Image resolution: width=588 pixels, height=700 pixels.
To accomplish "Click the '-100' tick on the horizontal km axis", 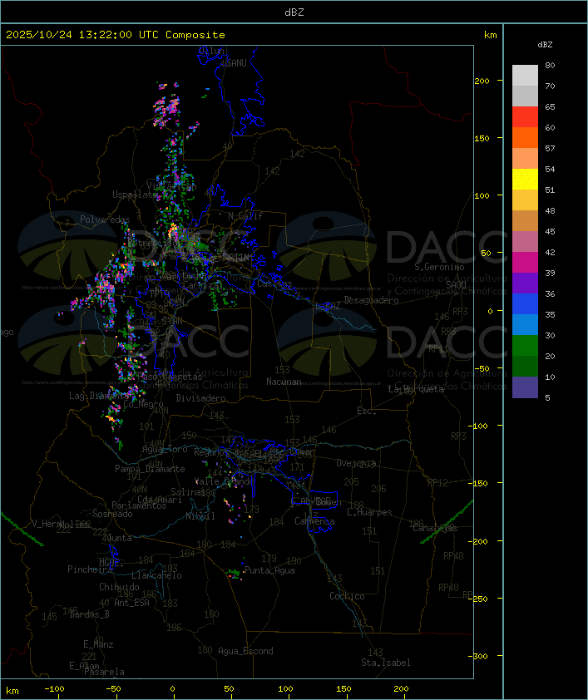I will 54,689.
